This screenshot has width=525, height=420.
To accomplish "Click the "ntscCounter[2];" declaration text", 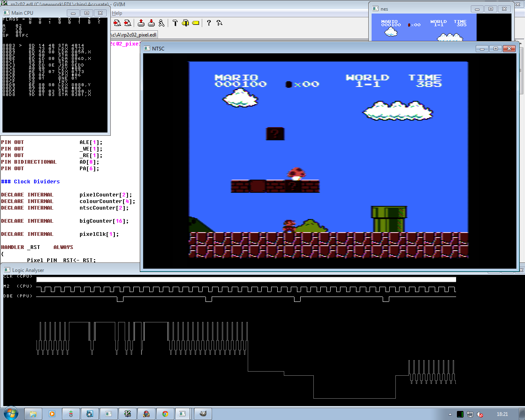I will 104,208.
